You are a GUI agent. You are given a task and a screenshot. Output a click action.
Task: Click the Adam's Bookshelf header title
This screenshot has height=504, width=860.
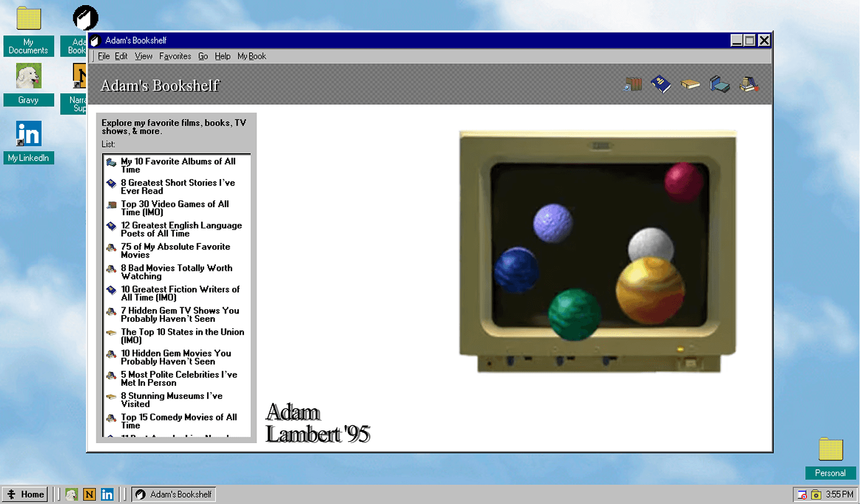[x=160, y=85]
